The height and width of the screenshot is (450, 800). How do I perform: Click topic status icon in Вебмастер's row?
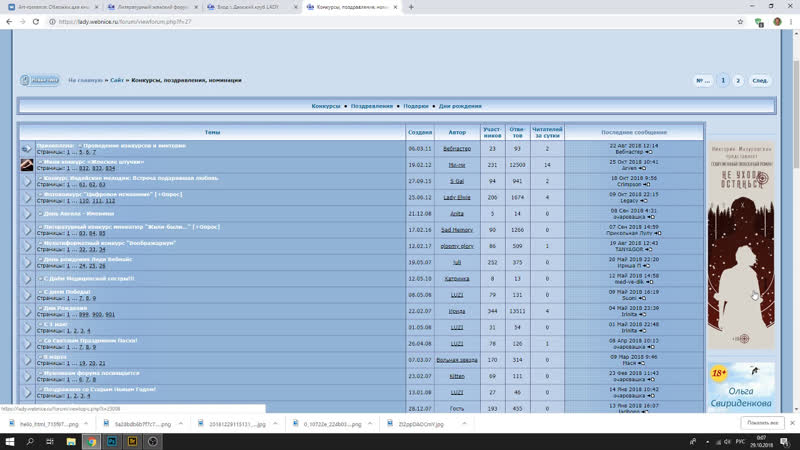pyautogui.click(x=27, y=148)
